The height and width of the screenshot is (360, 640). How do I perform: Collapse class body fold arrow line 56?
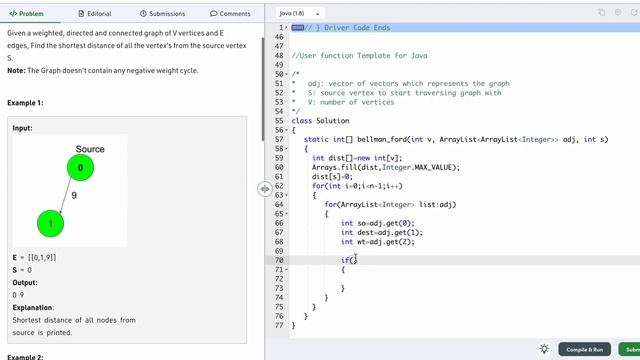[x=286, y=130]
